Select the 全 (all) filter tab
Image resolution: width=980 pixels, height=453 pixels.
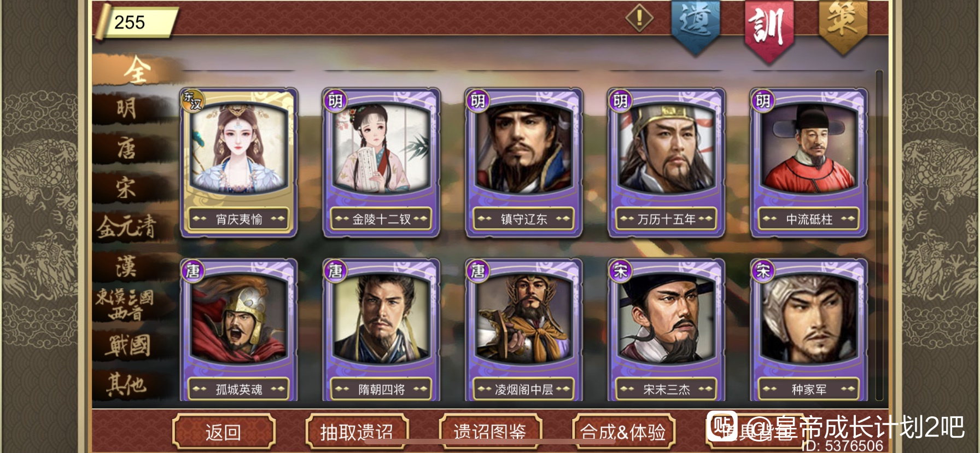[x=137, y=70]
